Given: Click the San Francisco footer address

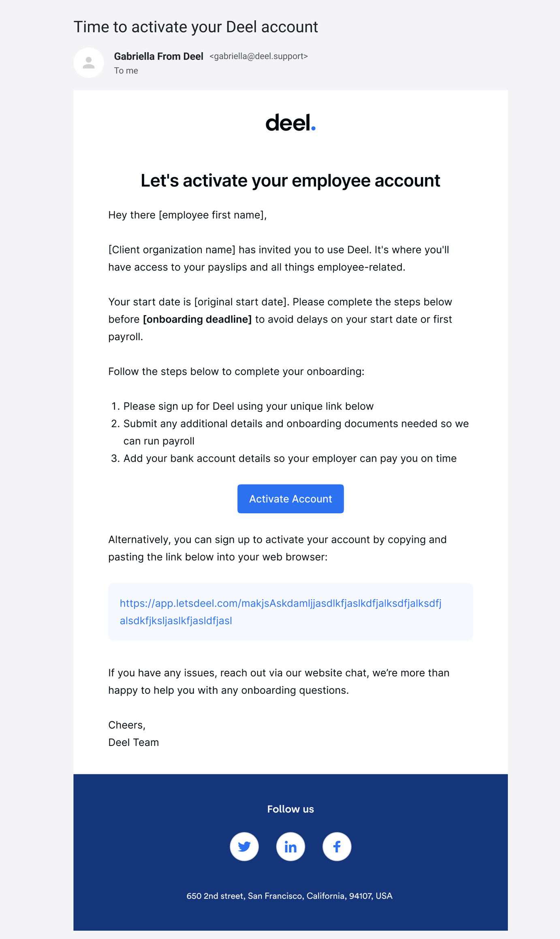Looking at the screenshot, I should pos(289,896).
